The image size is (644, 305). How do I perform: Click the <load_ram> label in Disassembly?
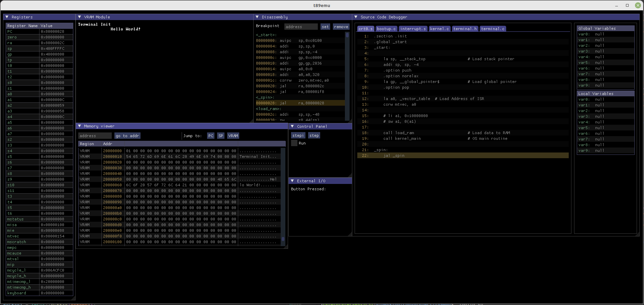coord(269,109)
